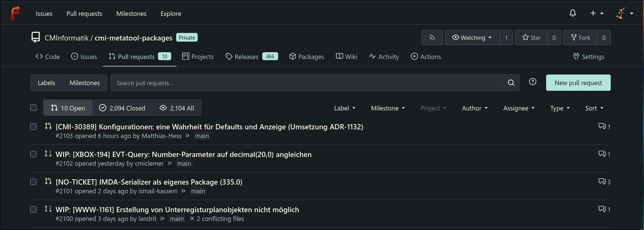Open the search syntax help icon

click(533, 82)
